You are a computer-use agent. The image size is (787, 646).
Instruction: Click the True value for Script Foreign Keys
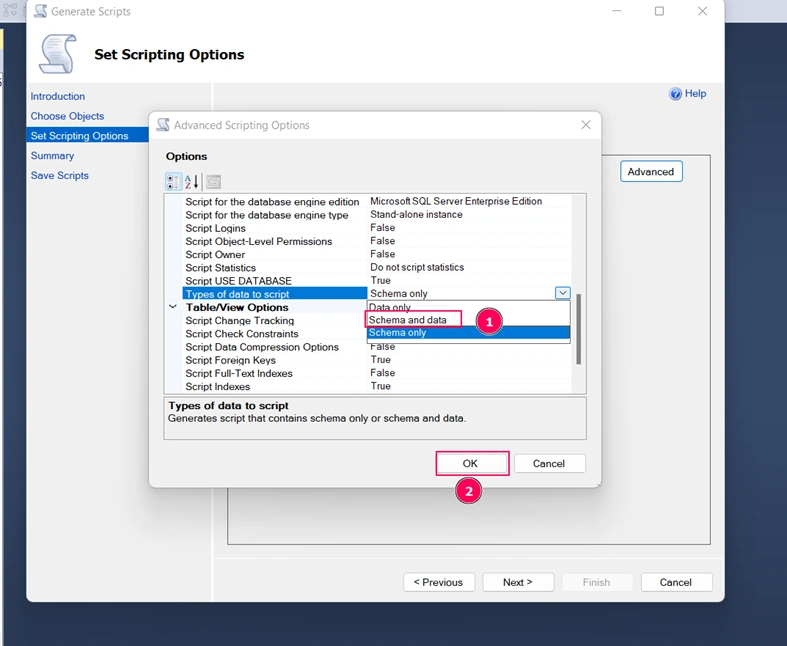[380, 359]
